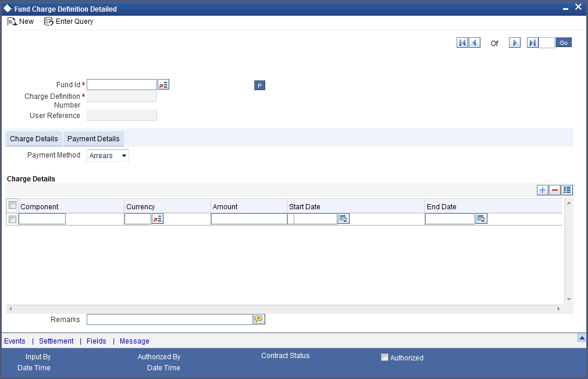Click the table's scroll left arrow
This screenshot has width=588, height=379.
(10, 309)
